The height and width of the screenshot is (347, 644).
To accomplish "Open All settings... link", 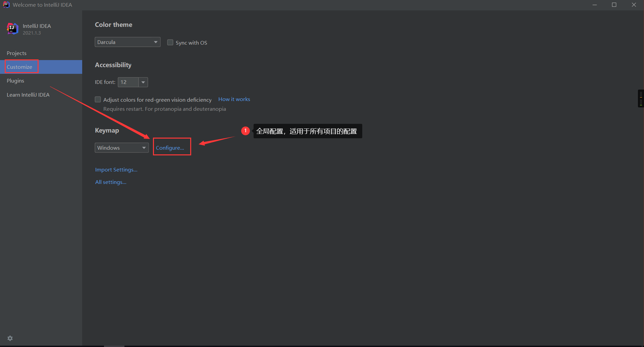I will pos(111,182).
